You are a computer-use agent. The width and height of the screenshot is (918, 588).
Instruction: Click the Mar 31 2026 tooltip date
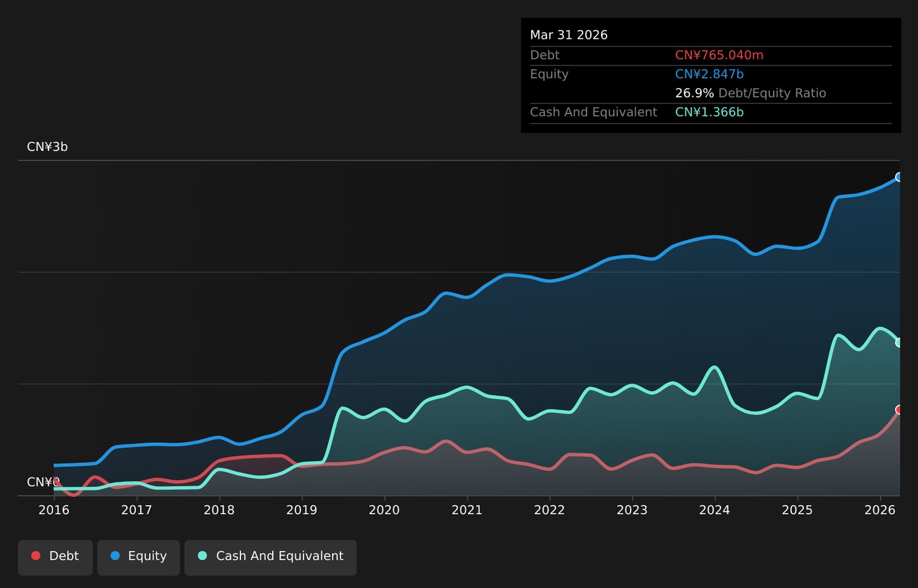point(569,36)
